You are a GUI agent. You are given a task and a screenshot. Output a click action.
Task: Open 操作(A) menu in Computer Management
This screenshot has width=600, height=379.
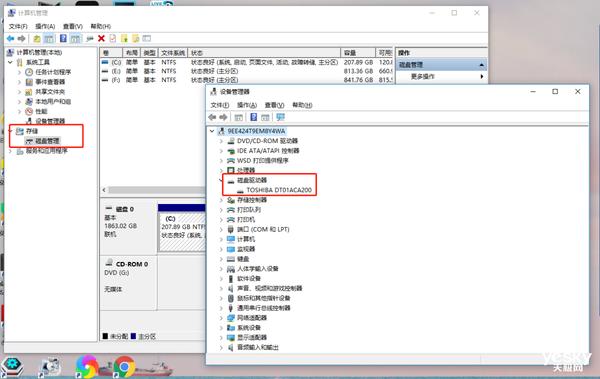pyautogui.click(x=45, y=26)
